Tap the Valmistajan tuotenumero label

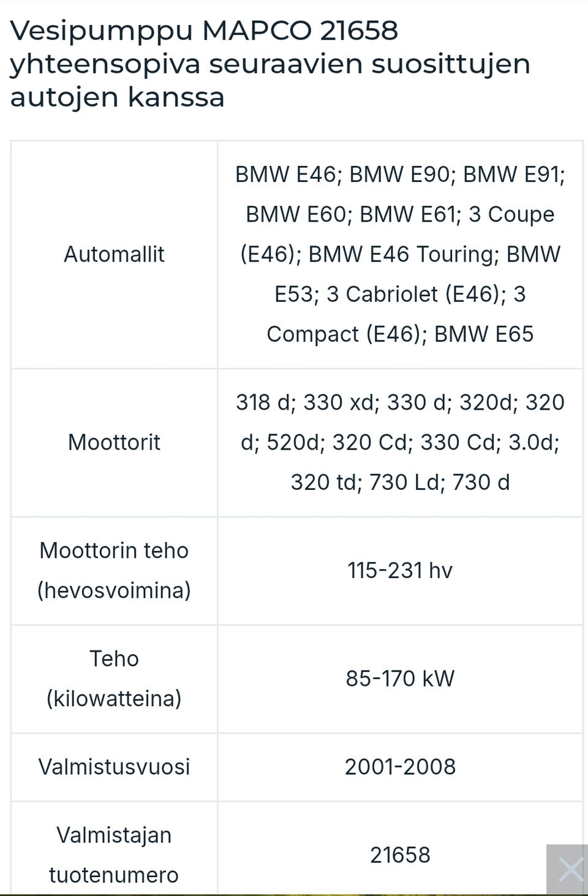point(114,855)
